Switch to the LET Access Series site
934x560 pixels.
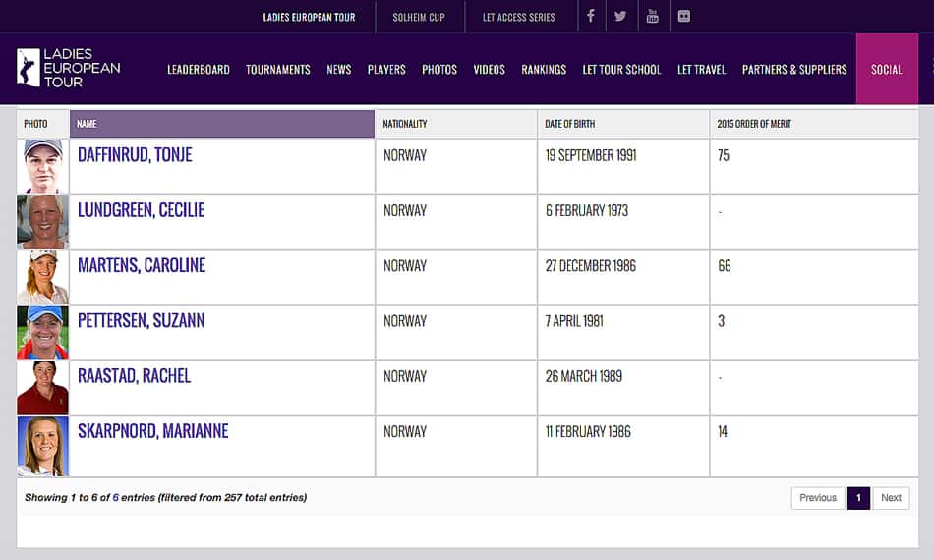[x=519, y=18]
